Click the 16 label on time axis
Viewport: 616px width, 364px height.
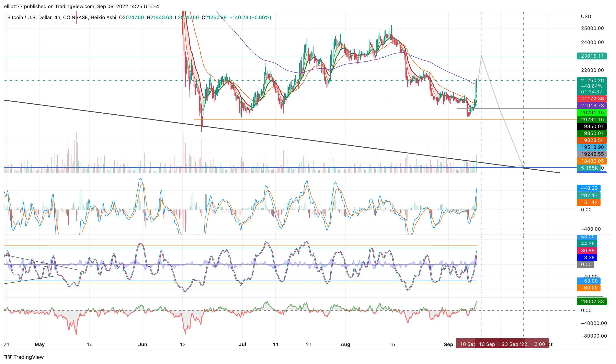(x=90, y=344)
